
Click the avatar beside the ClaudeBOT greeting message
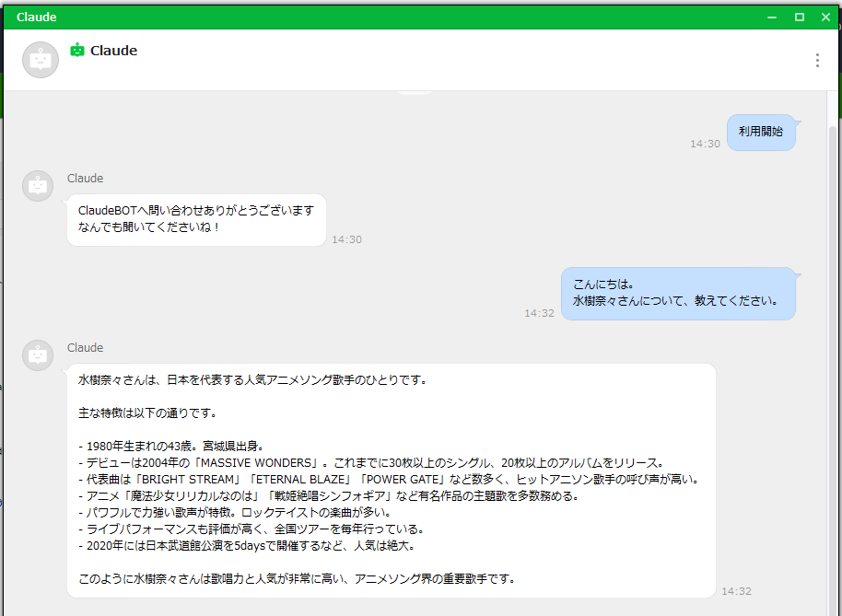pos(38,186)
